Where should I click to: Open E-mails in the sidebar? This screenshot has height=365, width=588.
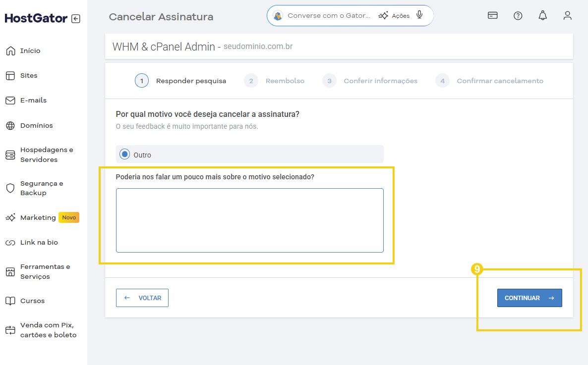point(33,100)
